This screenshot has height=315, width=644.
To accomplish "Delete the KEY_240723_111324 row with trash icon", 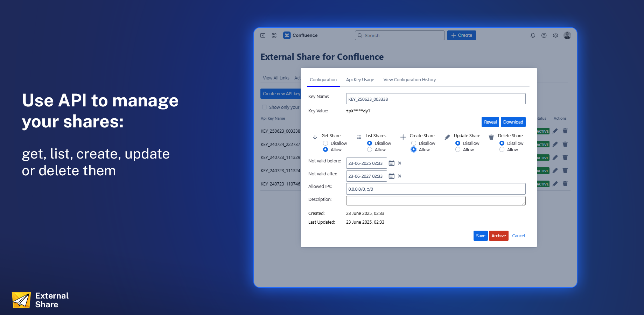I will pos(565,170).
